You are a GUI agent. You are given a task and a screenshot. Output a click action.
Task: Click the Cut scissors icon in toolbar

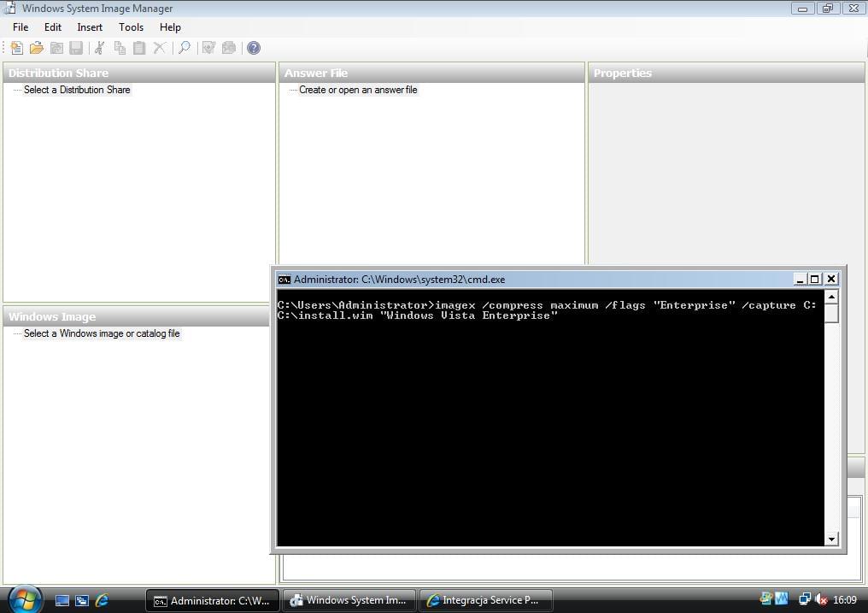point(99,48)
